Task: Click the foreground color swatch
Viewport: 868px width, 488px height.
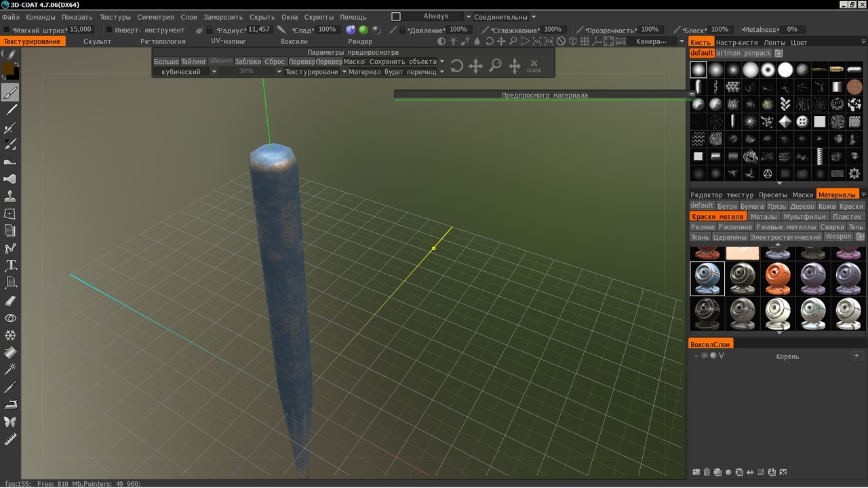Action: point(7,68)
